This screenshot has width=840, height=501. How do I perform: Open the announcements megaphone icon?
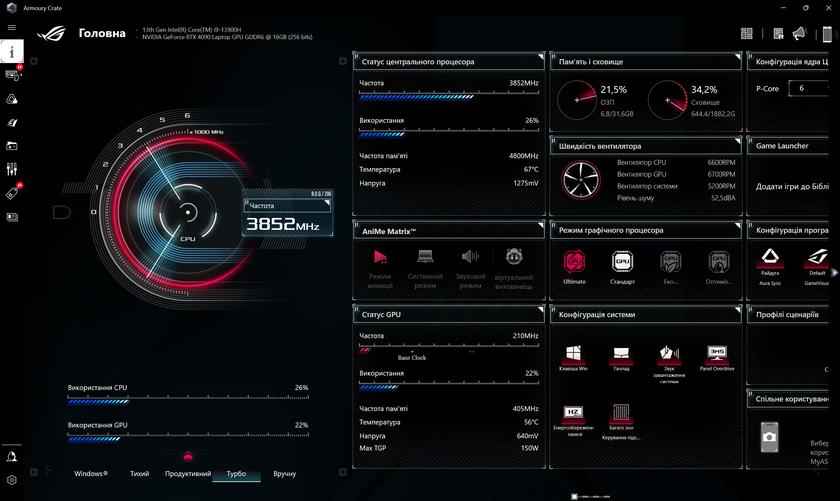click(799, 33)
